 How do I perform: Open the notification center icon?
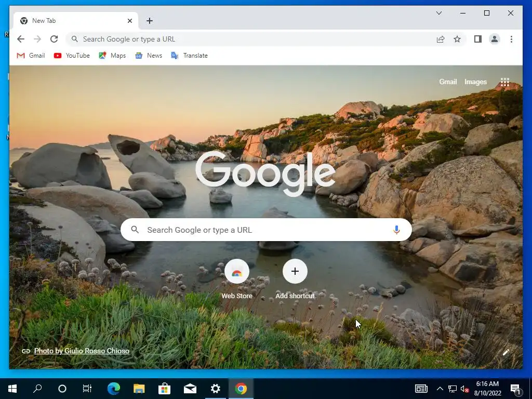[515, 389]
